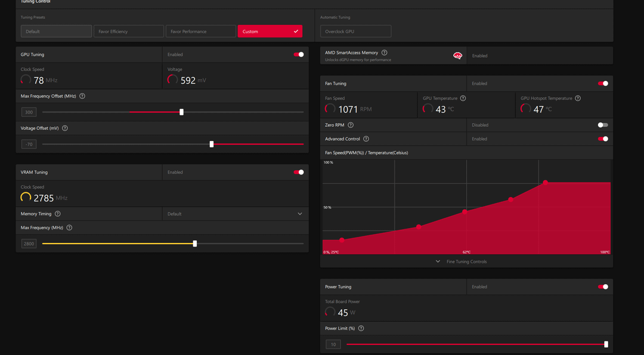Disable the GPU Tuning toggle
The image size is (644, 355).
point(299,54)
